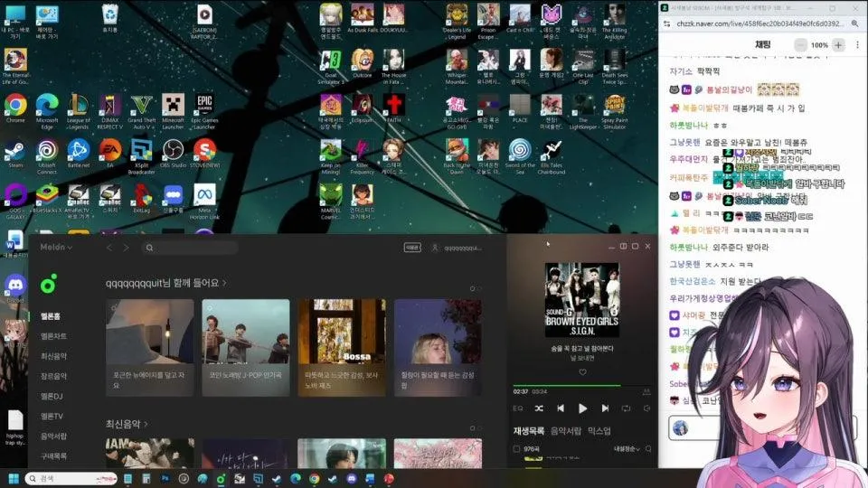Open 멜론차트 in the sidebar
This screenshot has width=868, height=488.
point(53,336)
